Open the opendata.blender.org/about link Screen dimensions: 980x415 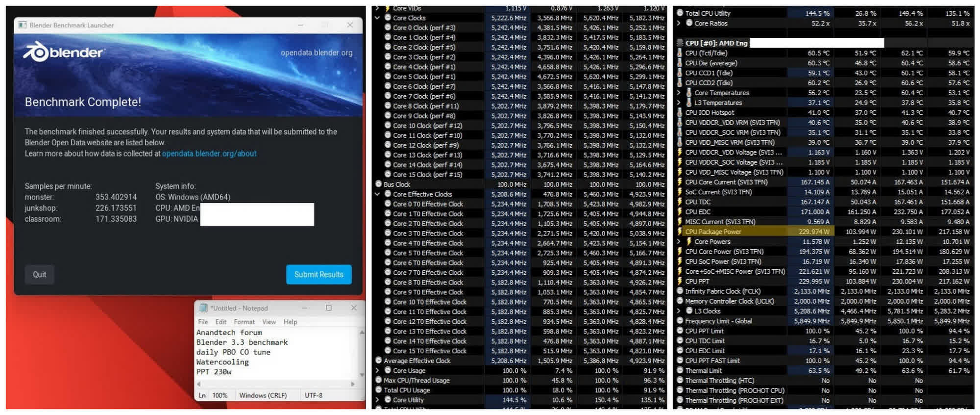click(209, 154)
